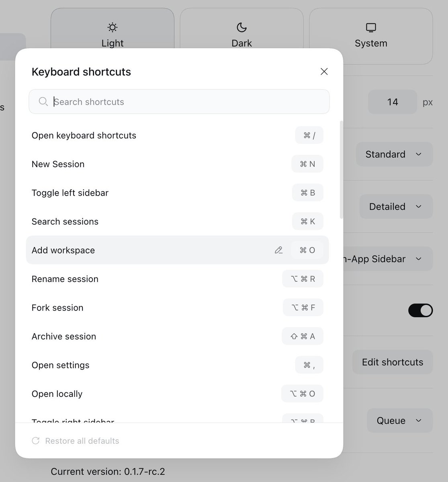Focus the Search shortcuts input field
The height and width of the screenshot is (482, 448).
click(179, 102)
